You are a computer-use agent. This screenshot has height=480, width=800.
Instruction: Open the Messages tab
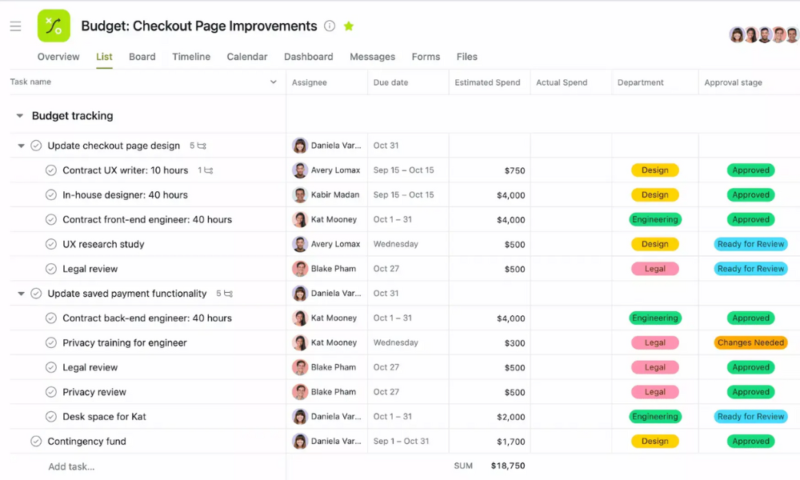(x=372, y=57)
